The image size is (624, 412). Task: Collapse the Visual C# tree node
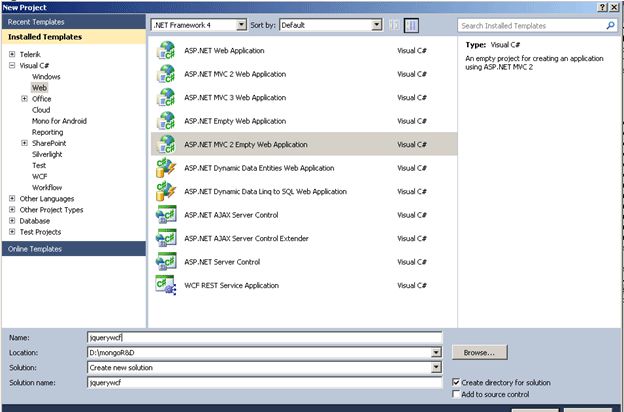coord(12,65)
